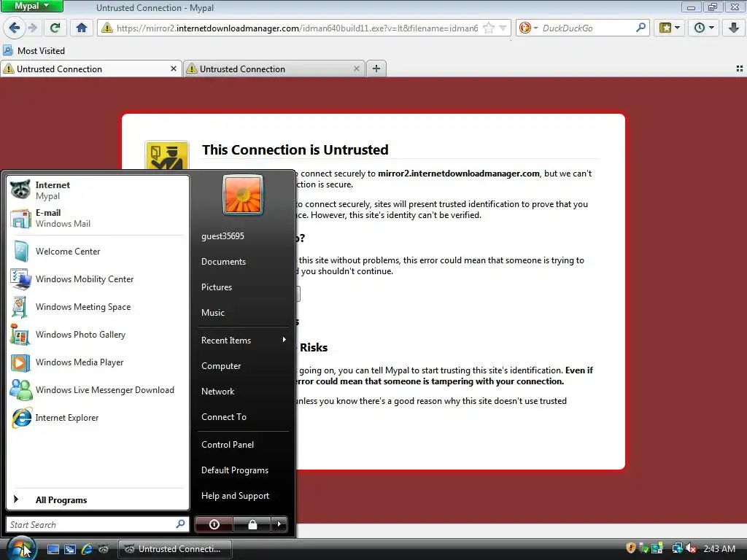
Task: Close the second Untrusted Connection tab
Action: [356, 69]
